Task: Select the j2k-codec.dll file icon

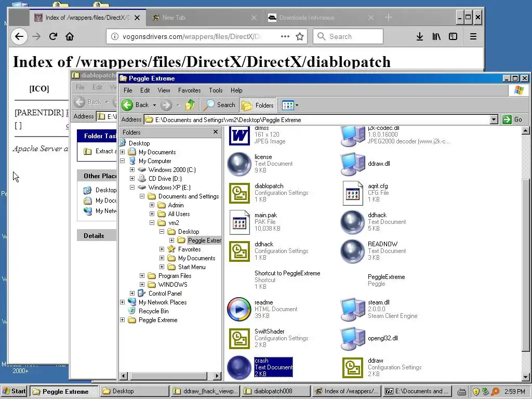Action: (x=353, y=137)
